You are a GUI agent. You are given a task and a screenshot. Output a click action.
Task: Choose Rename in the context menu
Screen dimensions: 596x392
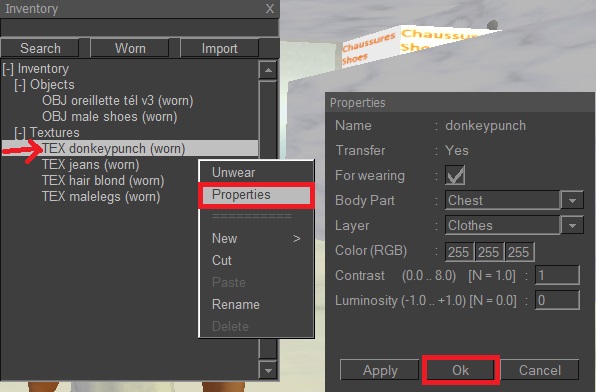click(x=236, y=305)
